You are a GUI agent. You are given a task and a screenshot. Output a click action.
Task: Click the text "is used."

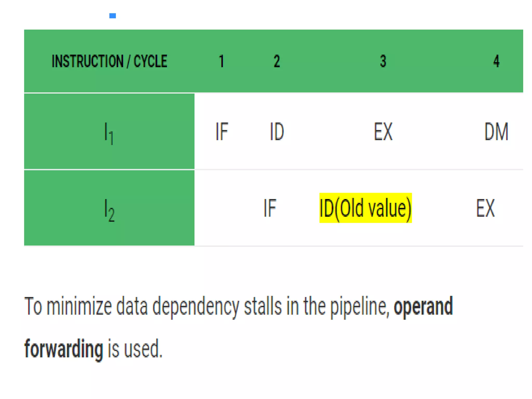(135, 349)
